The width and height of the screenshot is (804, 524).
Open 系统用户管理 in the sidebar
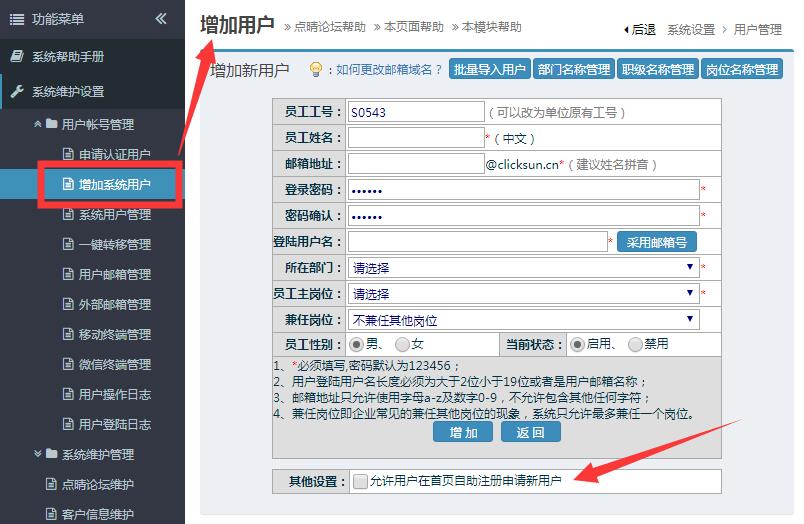click(x=114, y=214)
